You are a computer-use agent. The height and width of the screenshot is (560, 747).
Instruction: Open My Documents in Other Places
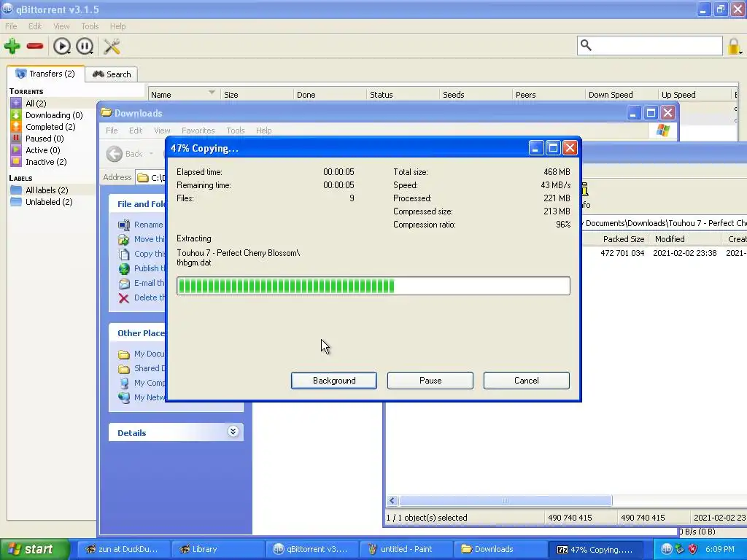click(x=142, y=354)
